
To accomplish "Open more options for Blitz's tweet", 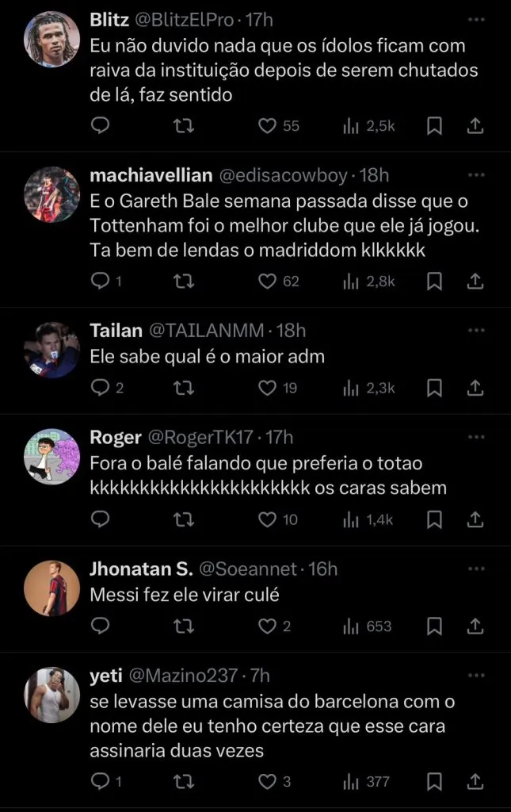I will tap(476, 18).
